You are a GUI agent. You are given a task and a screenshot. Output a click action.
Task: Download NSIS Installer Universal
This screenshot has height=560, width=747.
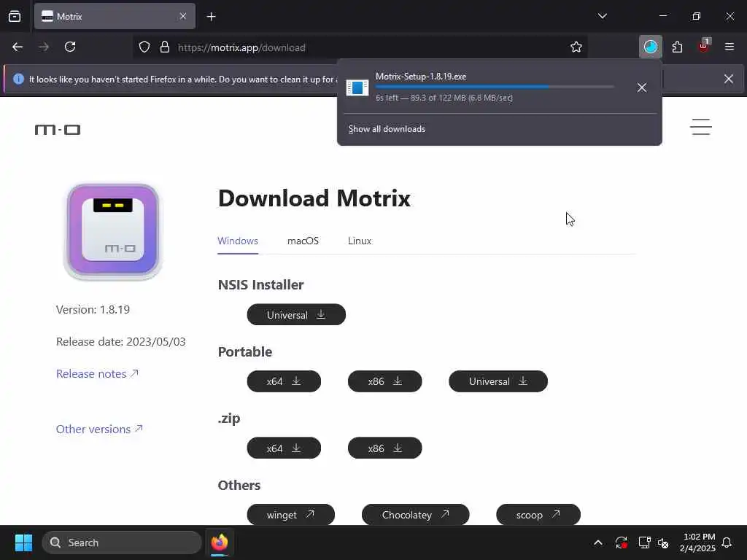pos(296,315)
